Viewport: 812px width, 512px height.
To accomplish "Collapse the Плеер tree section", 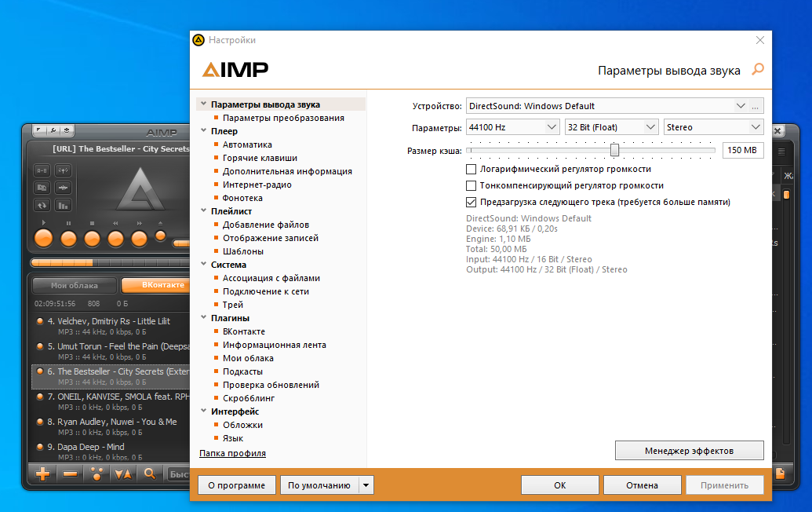I will pyautogui.click(x=203, y=130).
